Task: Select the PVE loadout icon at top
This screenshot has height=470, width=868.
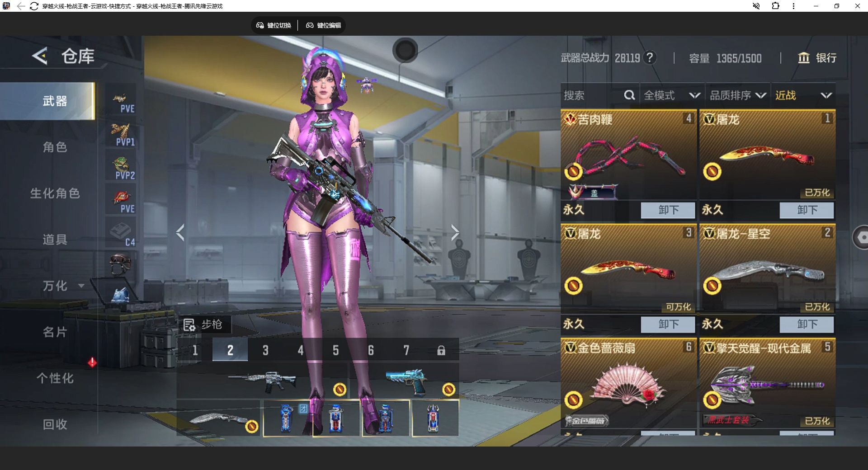Action: [x=121, y=99]
